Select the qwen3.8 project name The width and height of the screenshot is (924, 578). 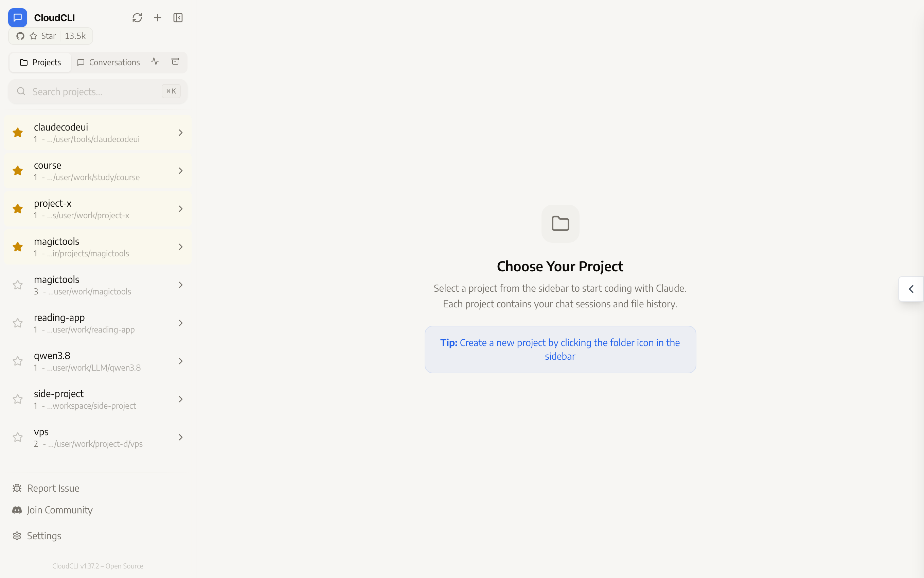(52, 356)
